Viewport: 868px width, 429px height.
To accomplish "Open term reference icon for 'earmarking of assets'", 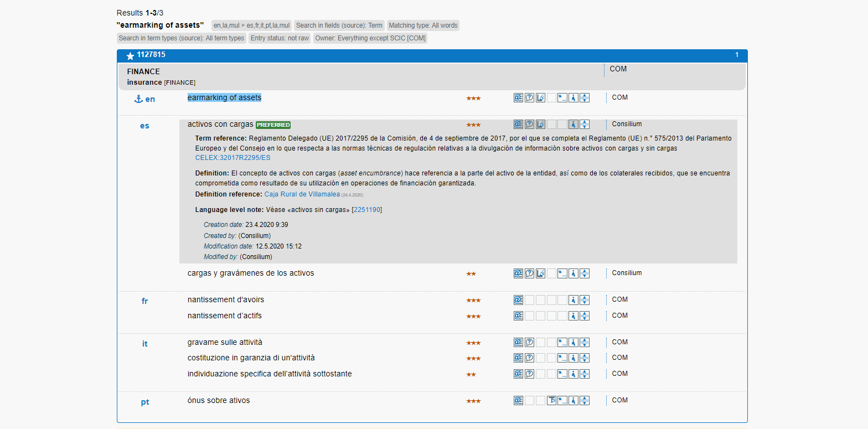I will 518,98.
